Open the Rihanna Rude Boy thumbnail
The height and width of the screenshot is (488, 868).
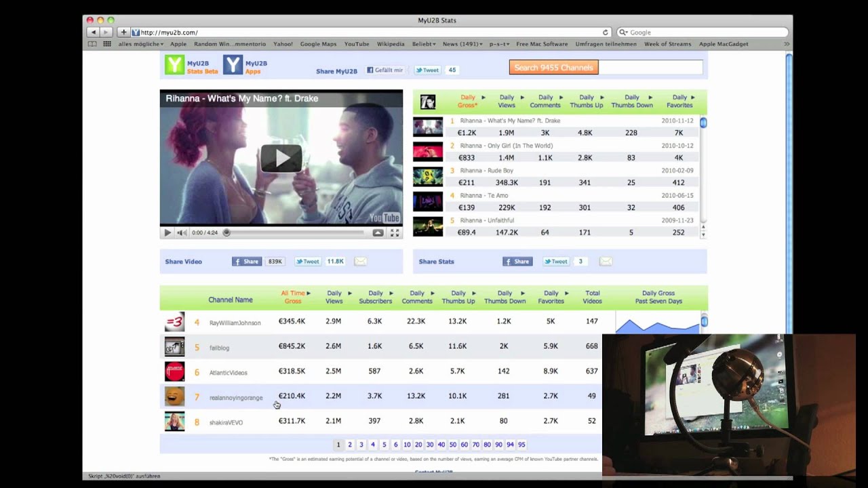click(428, 176)
